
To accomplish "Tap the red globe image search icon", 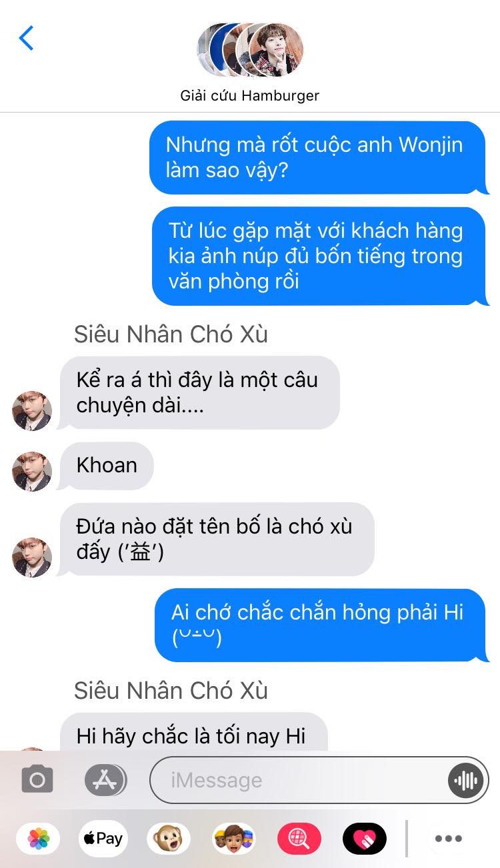I will [299, 839].
